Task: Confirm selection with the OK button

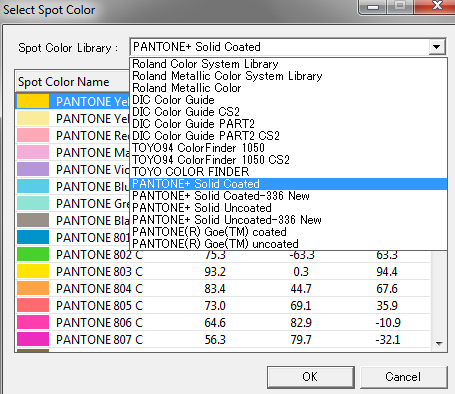Action: [310, 377]
